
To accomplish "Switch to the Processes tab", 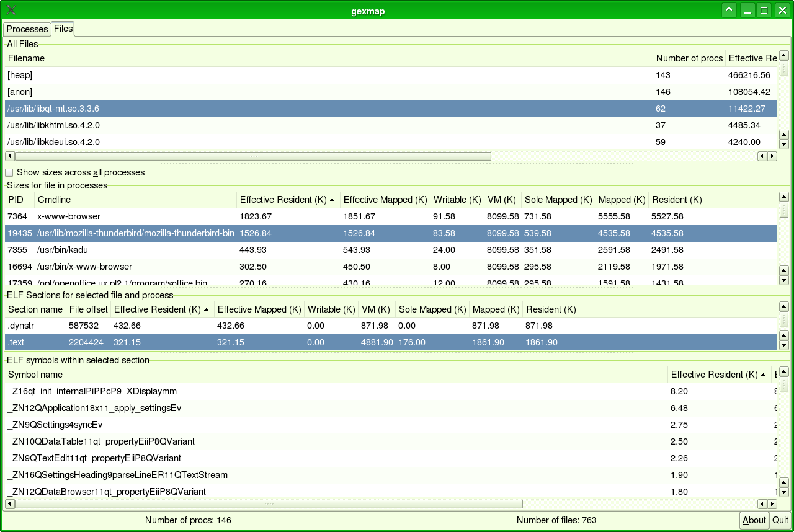I will pyautogui.click(x=27, y=29).
